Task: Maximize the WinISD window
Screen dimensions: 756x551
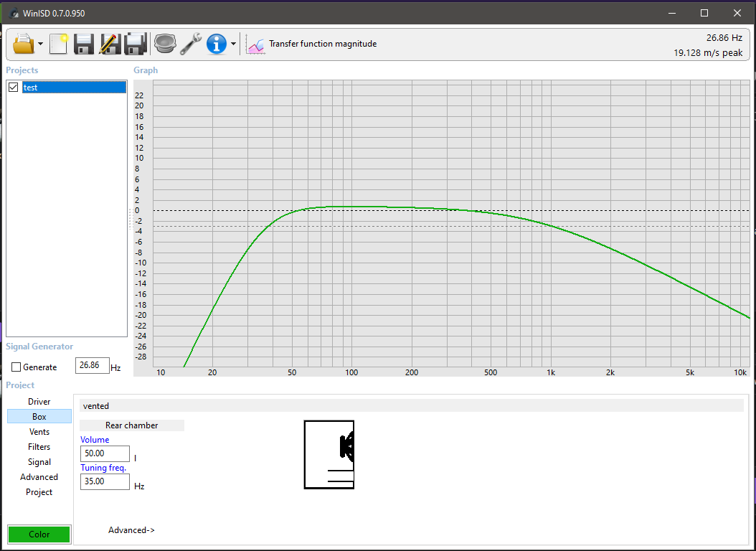Action: click(704, 13)
